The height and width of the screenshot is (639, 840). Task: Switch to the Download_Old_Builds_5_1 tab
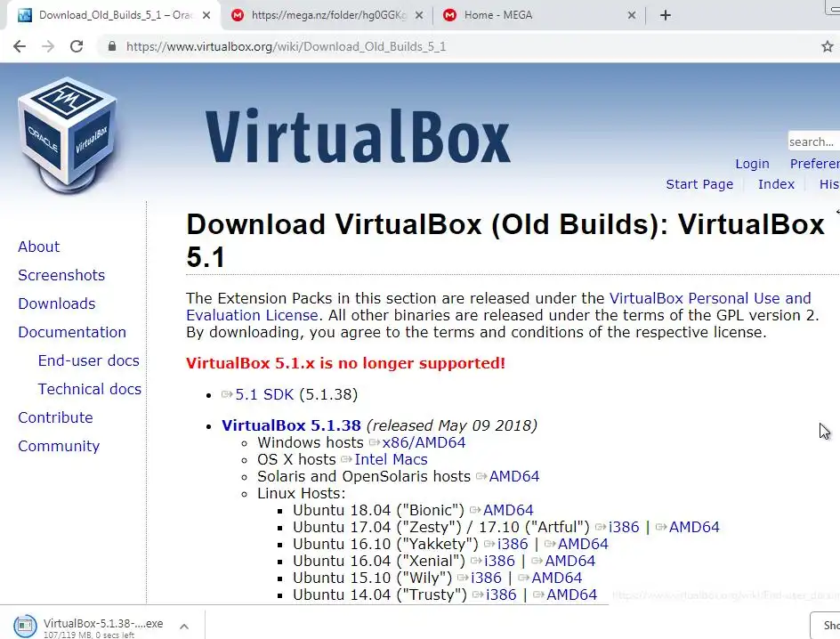pos(115,15)
